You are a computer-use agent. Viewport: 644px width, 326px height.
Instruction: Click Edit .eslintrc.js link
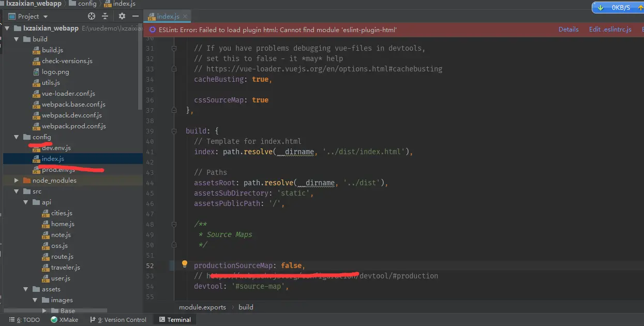610,29
